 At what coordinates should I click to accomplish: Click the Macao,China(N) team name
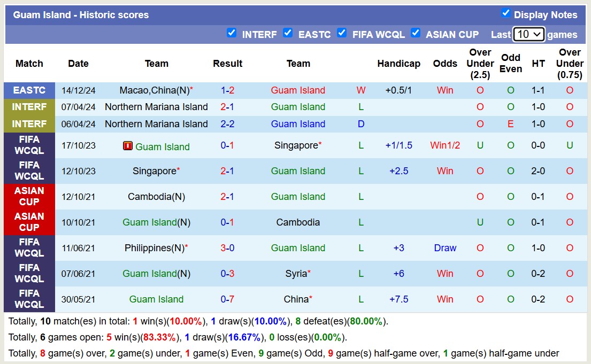tap(154, 90)
